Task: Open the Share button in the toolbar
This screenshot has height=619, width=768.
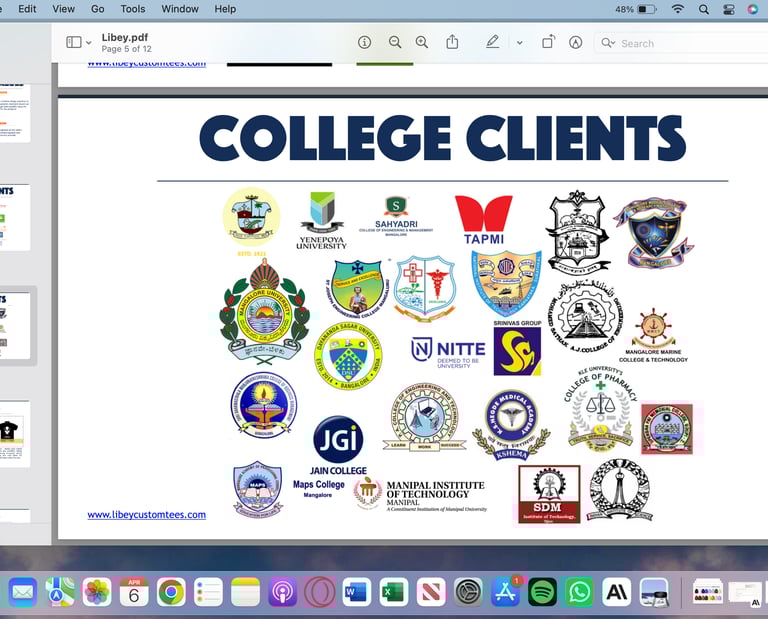Action: coord(452,42)
